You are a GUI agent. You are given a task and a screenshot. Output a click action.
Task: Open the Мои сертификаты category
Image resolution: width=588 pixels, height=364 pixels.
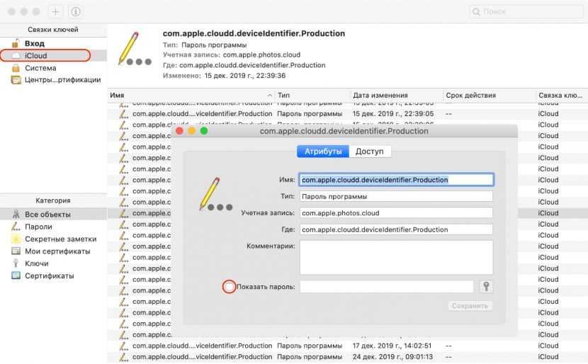(57, 251)
